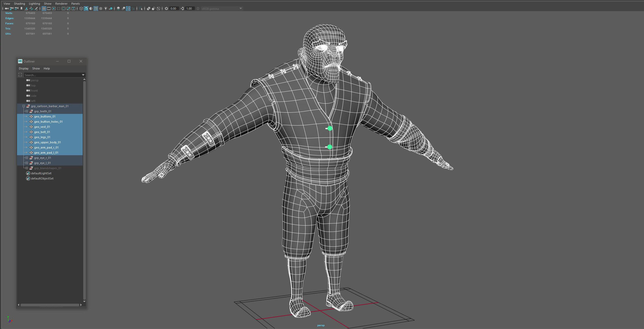Toggle the viewport Grid icon
Screen dimensions: 644x329
click(44, 9)
